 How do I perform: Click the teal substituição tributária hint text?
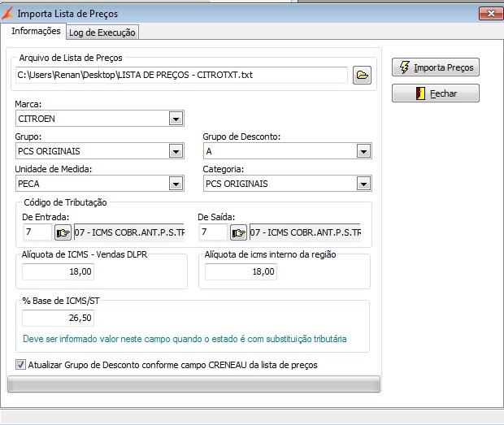(x=185, y=339)
